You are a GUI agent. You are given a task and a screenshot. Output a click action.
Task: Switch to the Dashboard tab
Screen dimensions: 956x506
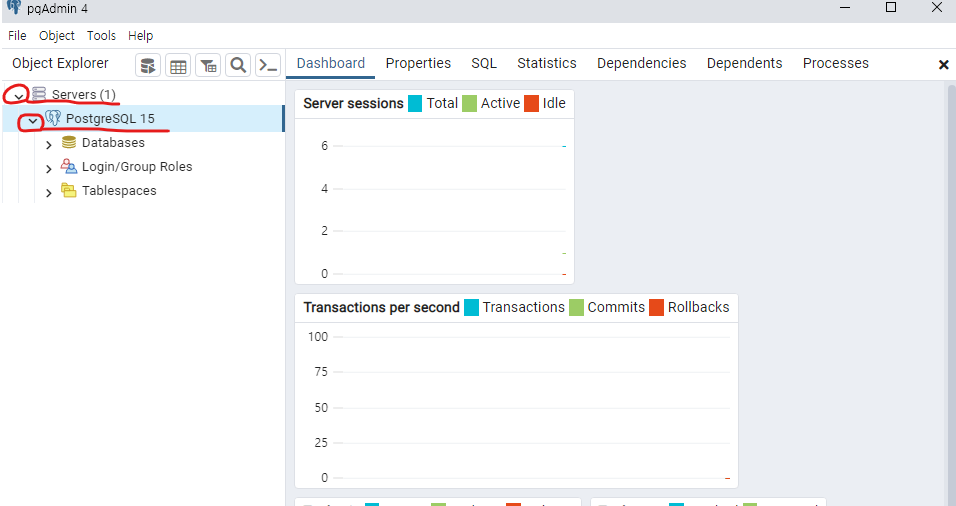tap(330, 63)
